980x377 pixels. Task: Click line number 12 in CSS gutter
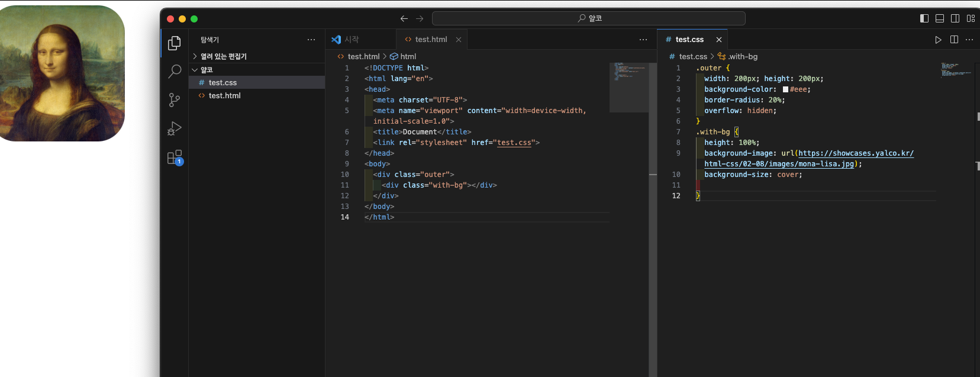coord(676,196)
